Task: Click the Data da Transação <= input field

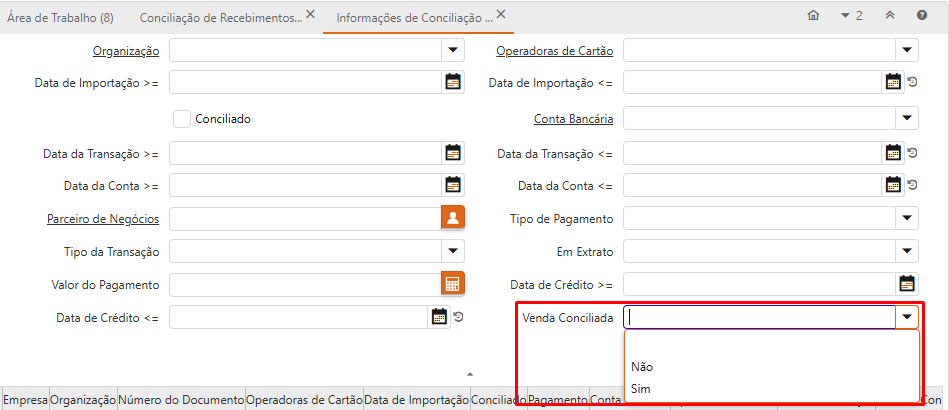Action: click(x=752, y=153)
